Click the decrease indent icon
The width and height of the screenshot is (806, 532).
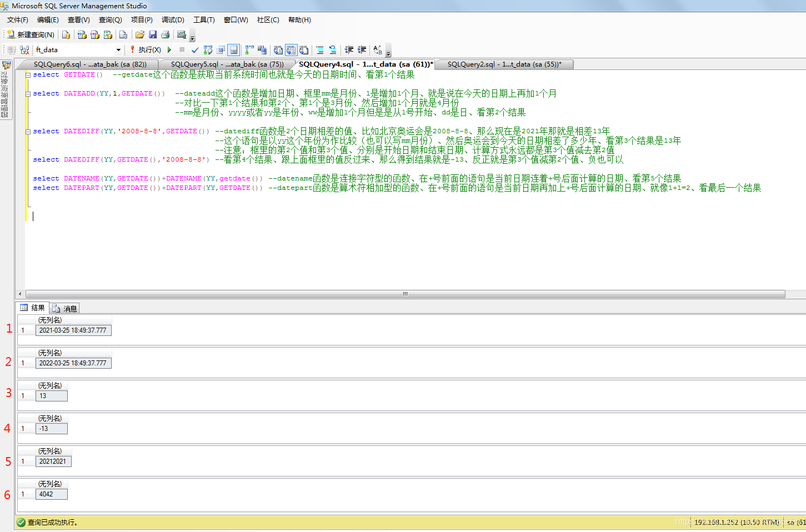[349, 50]
